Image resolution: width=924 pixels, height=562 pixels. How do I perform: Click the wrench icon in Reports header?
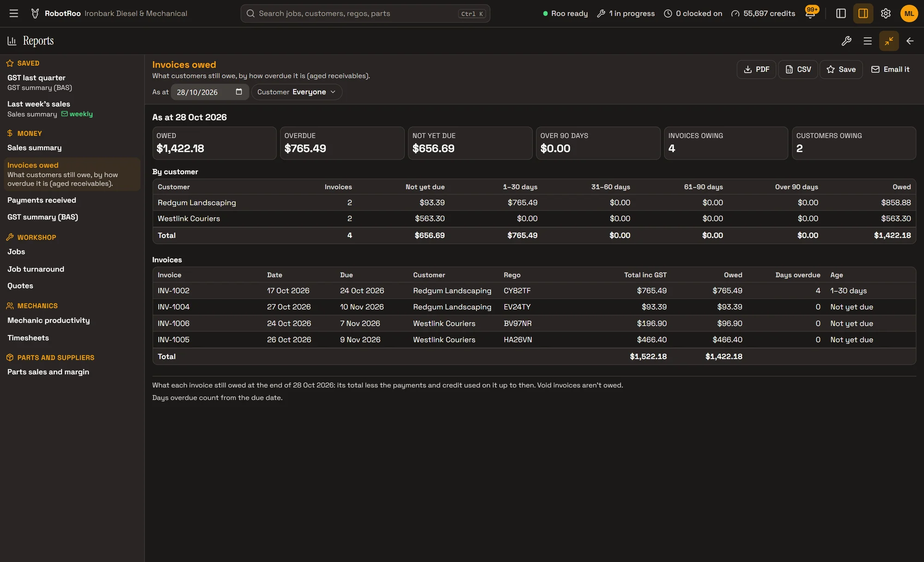click(x=846, y=41)
